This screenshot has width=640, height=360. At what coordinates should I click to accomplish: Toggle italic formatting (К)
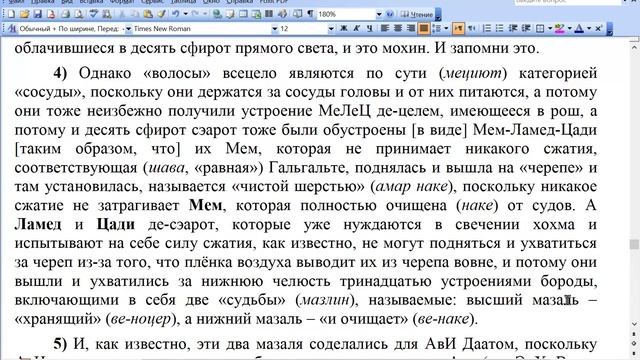click(x=357, y=28)
